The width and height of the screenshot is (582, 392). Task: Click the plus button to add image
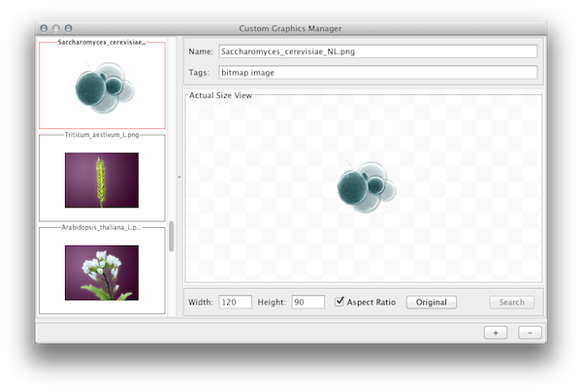tap(496, 332)
